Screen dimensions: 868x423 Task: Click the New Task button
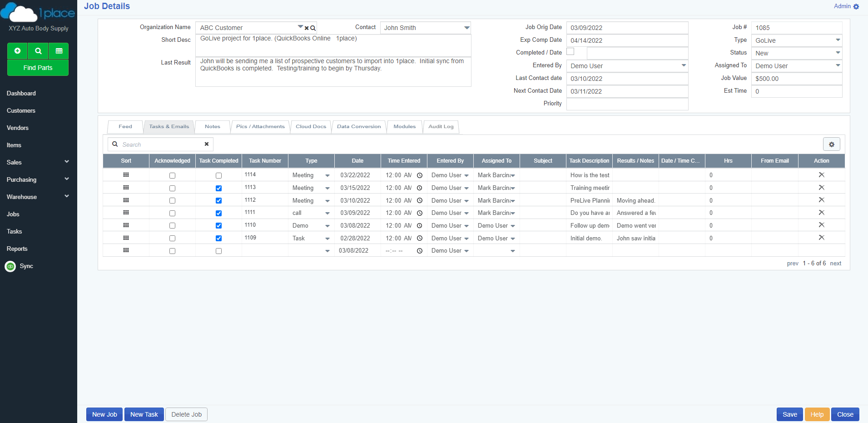pyautogui.click(x=144, y=414)
